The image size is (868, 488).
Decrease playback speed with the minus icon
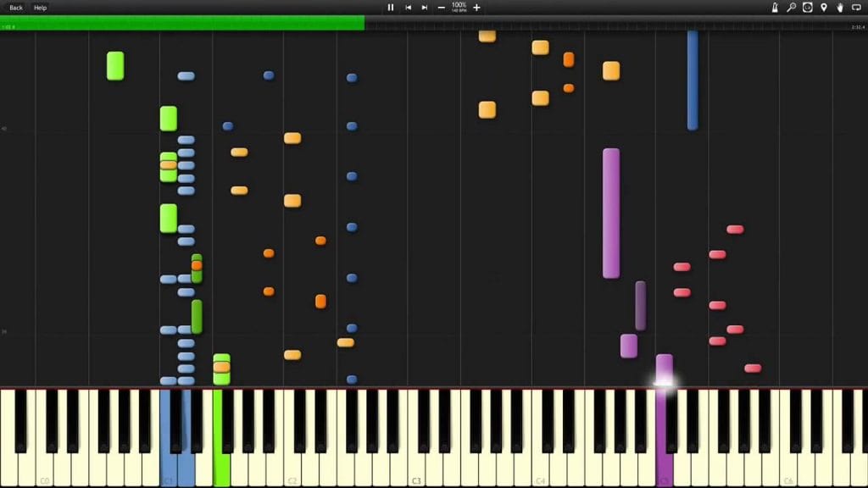[442, 8]
